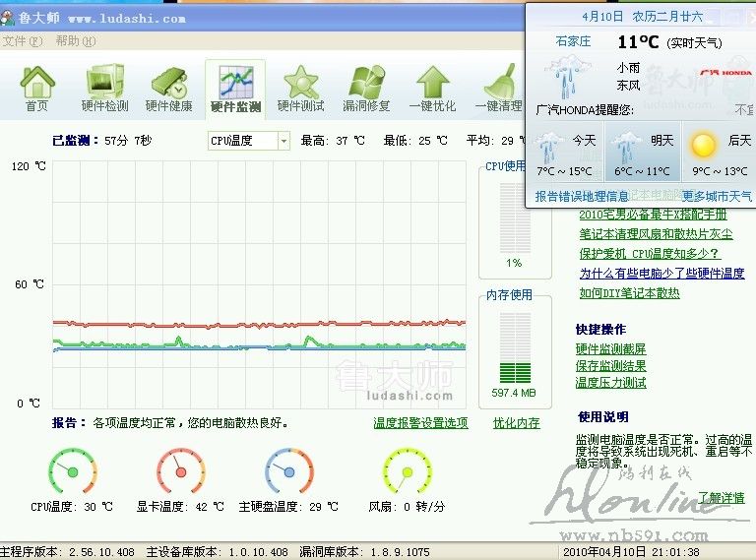Click the 更多城市天气 link

pos(716,196)
